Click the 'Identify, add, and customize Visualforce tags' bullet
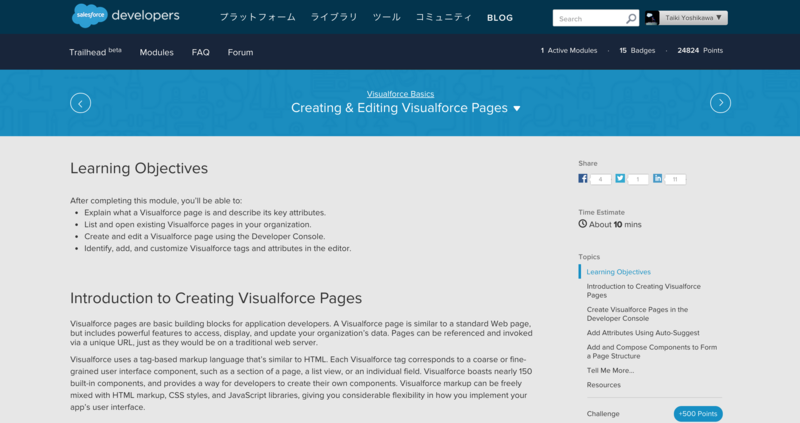 (x=218, y=248)
